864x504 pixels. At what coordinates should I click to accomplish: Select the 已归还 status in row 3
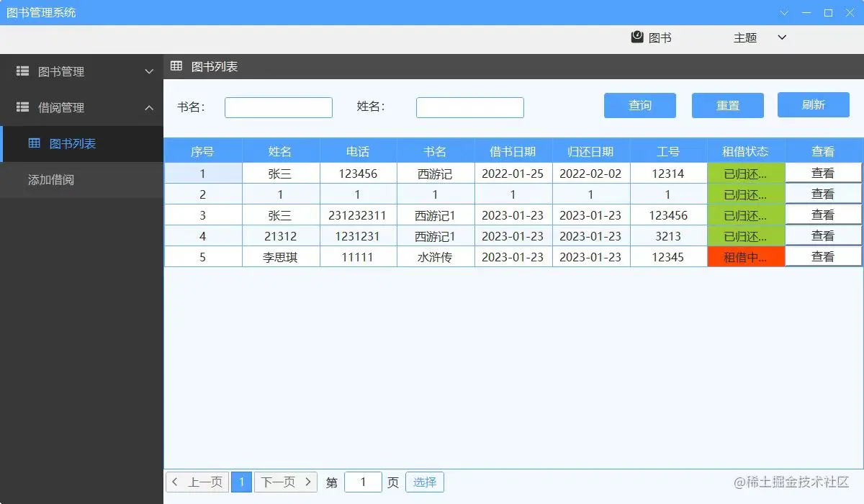746,215
